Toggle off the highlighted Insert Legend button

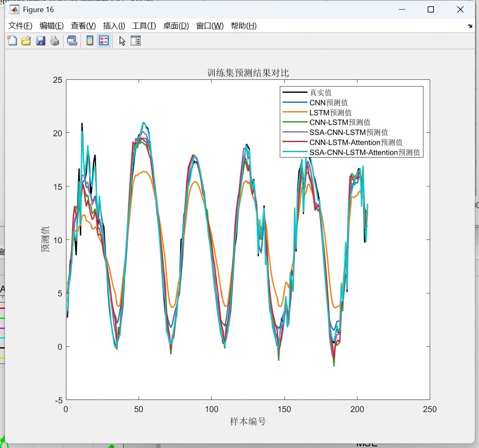pyautogui.click(x=104, y=41)
